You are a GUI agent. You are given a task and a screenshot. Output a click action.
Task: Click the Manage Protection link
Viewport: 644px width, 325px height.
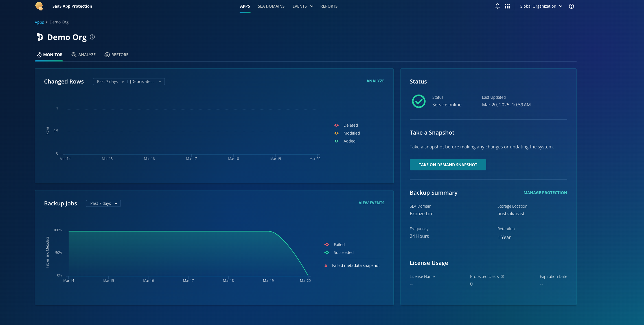pos(545,193)
